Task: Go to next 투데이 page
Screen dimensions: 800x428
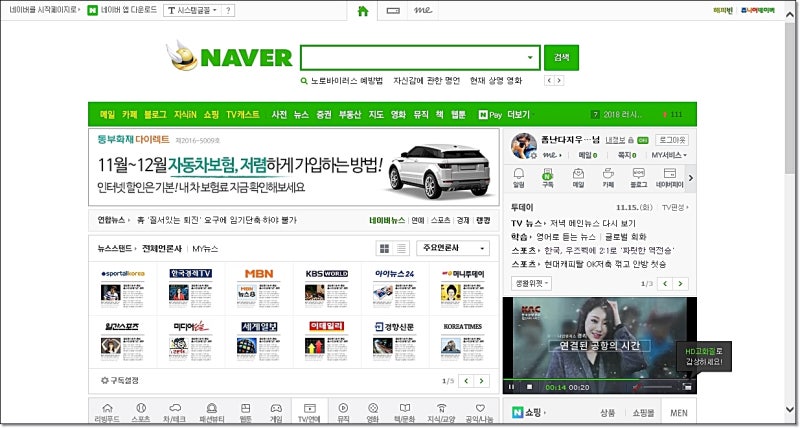Action: [x=680, y=284]
